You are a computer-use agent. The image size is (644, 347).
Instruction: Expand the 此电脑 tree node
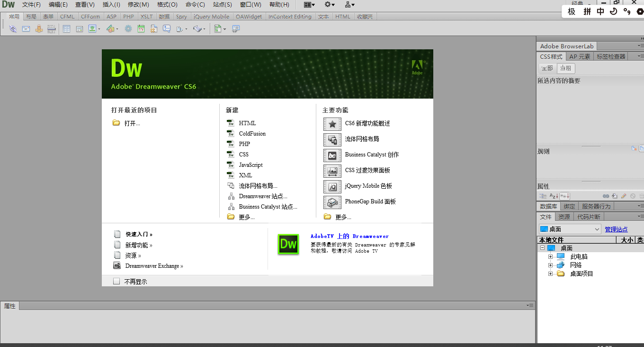tap(550, 256)
